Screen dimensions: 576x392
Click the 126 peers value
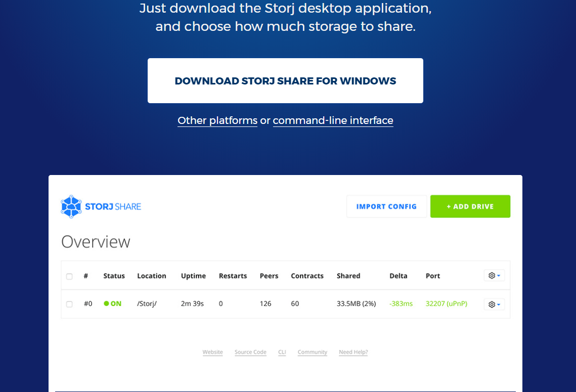tap(265, 304)
